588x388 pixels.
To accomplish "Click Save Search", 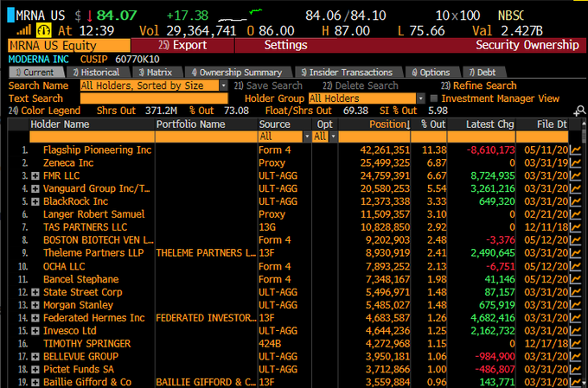I will point(269,86).
